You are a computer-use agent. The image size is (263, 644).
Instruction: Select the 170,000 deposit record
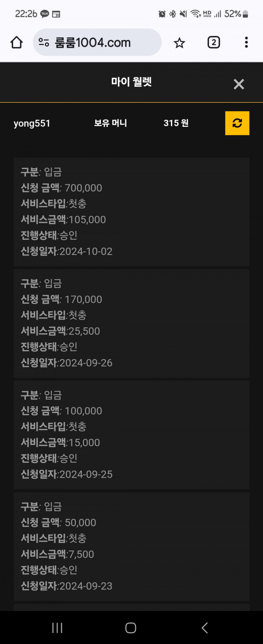[131, 323]
